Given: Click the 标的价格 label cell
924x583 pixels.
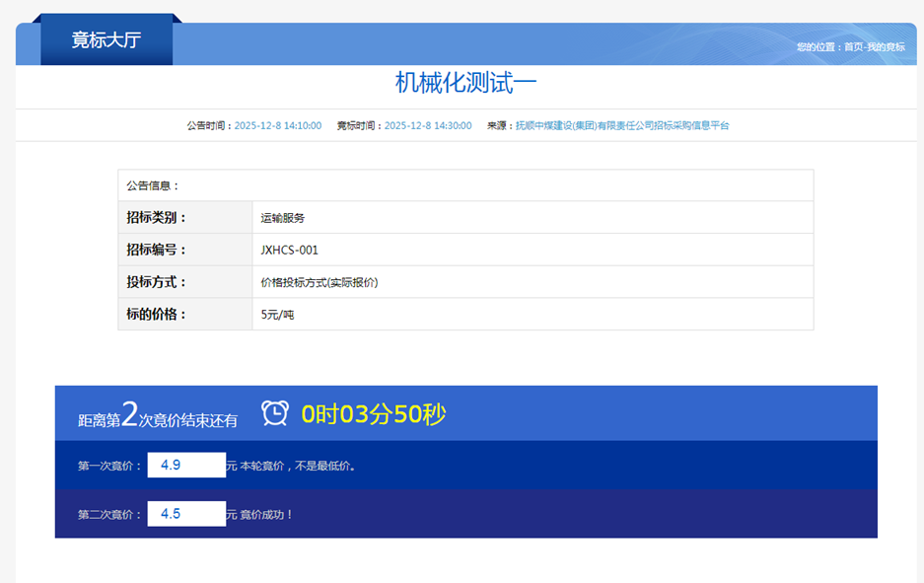Looking at the screenshot, I should point(185,315).
